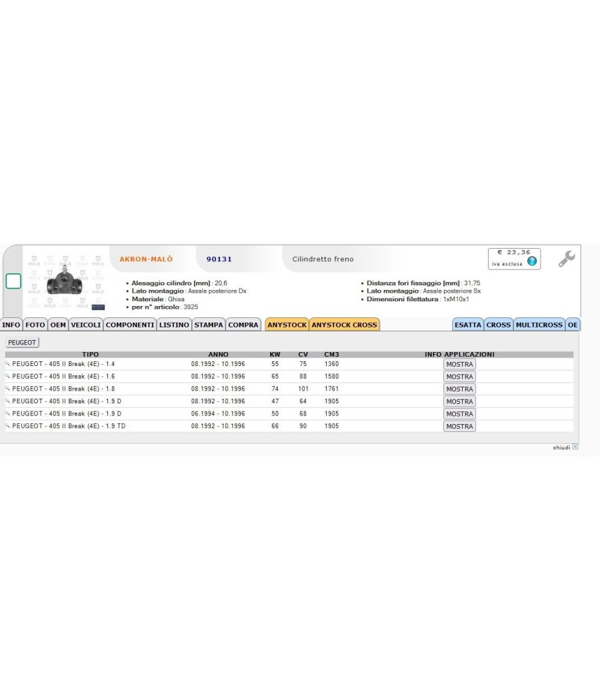Open the COMPONENTI tab
Image resolution: width=600 pixels, height=700 pixels.
point(130,325)
